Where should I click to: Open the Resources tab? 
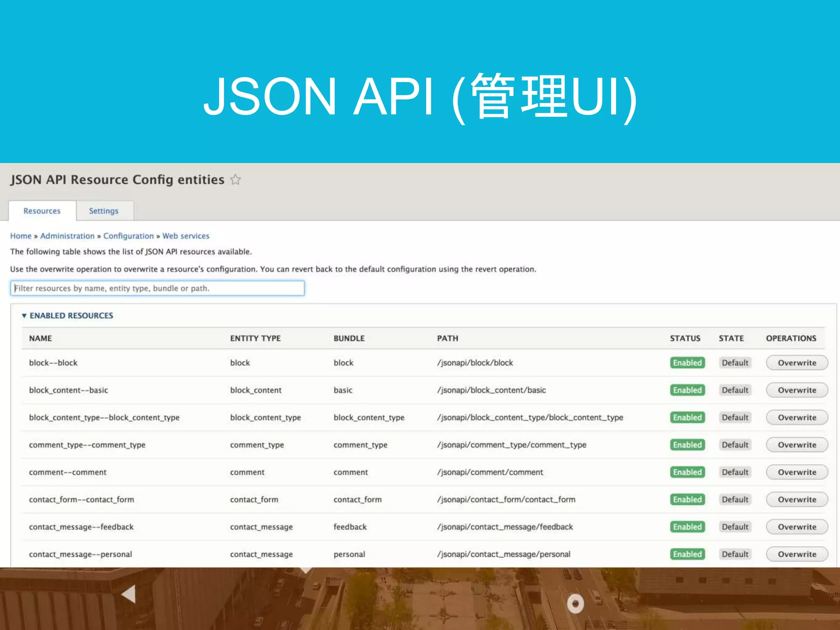tap(42, 211)
